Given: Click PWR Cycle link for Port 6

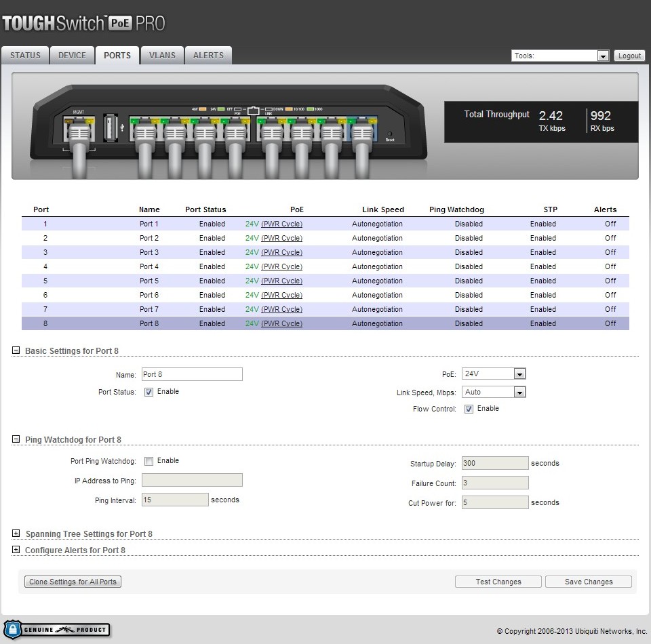Looking at the screenshot, I should (x=282, y=295).
